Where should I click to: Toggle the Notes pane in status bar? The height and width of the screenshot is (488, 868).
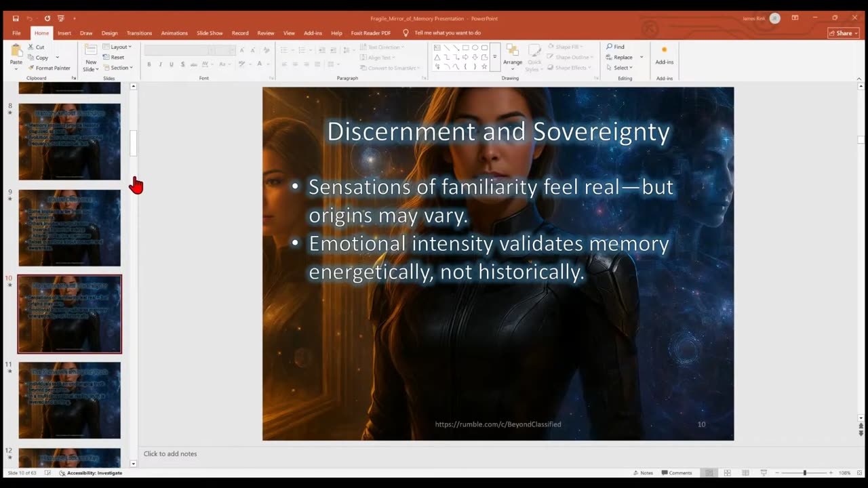coord(643,472)
